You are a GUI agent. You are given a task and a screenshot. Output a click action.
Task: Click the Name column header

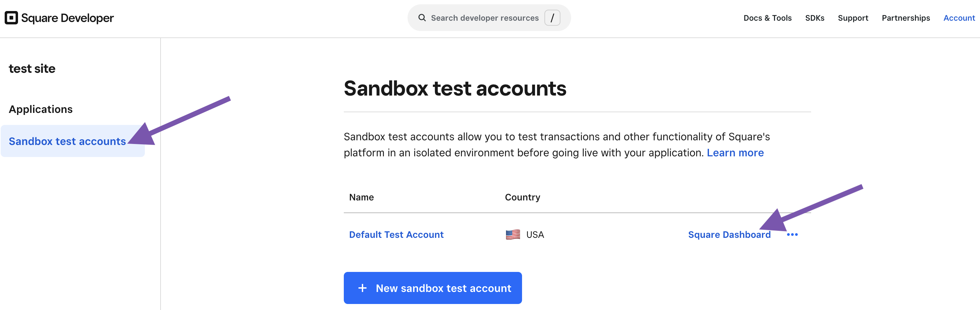point(361,197)
